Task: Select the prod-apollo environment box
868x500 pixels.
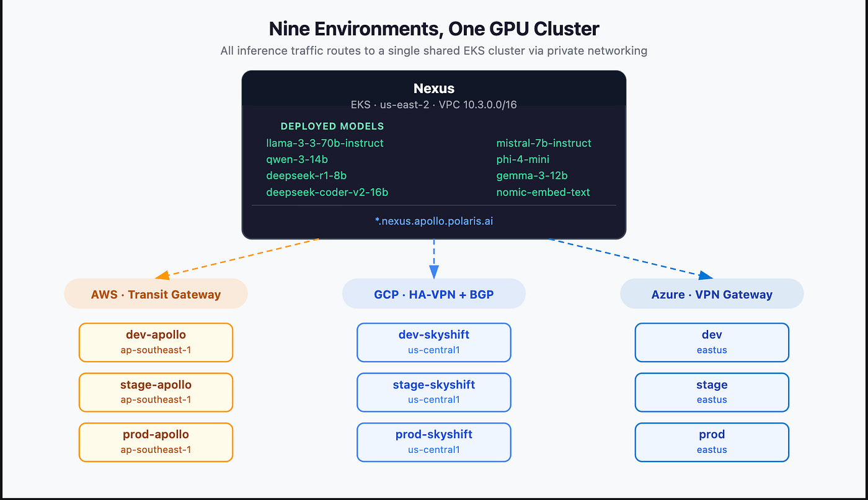Action: click(x=156, y=442)
